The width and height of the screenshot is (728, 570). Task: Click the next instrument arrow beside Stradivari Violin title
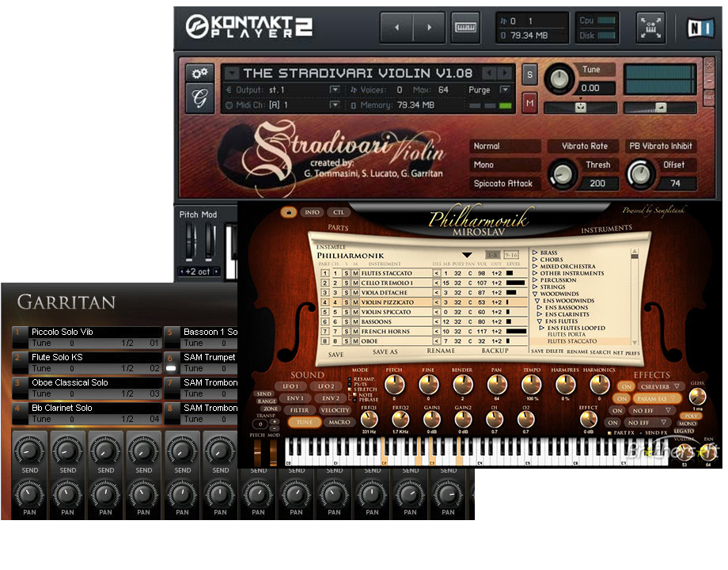(504, 73)
